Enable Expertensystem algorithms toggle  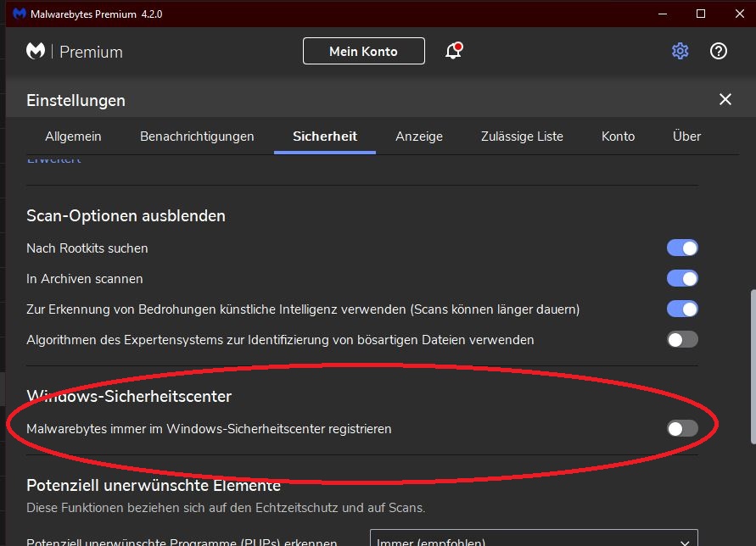pyautogui.click(x=682, y=339)
